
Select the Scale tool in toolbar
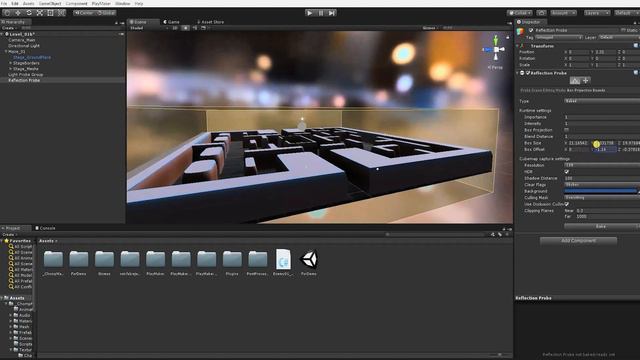[40, 13]
